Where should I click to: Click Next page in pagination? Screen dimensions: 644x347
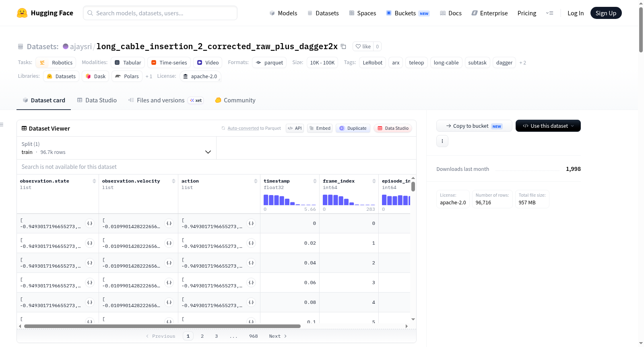[x=278, y=336]
